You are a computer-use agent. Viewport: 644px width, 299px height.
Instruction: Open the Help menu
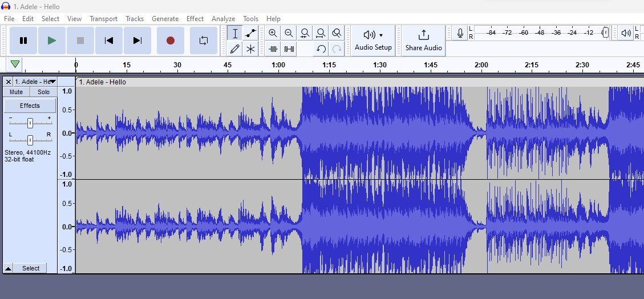(274, 18)
